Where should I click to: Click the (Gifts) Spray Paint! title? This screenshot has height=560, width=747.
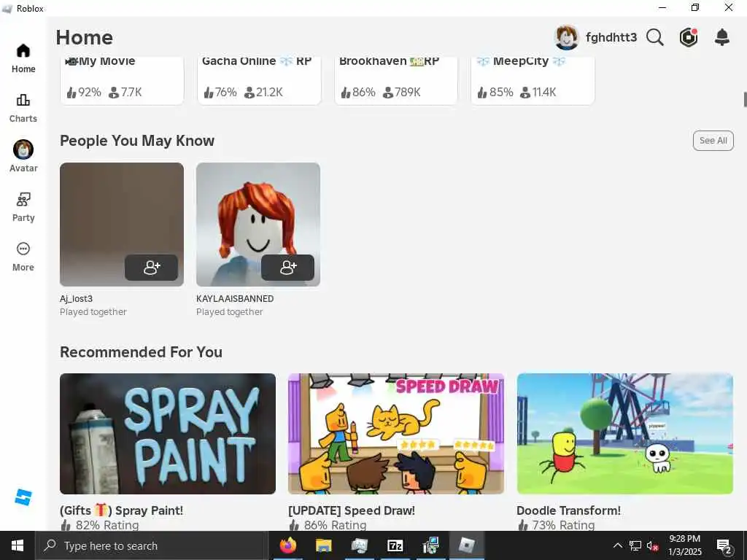[122, 510]
